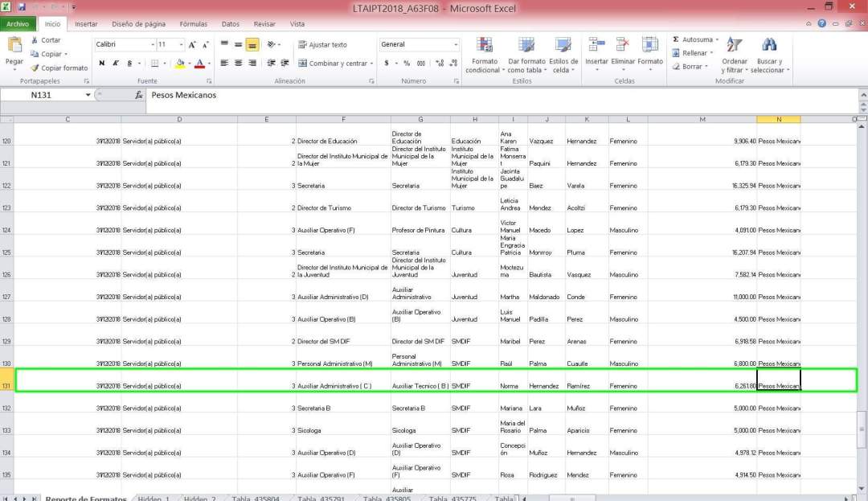Toggle bold (N) formatting

coord(102,64)
